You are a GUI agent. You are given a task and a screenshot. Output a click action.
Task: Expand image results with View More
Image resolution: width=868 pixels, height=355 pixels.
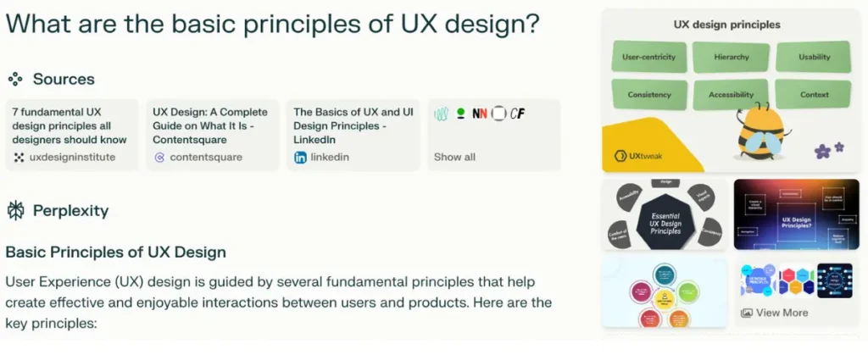(x=782, y=313)
